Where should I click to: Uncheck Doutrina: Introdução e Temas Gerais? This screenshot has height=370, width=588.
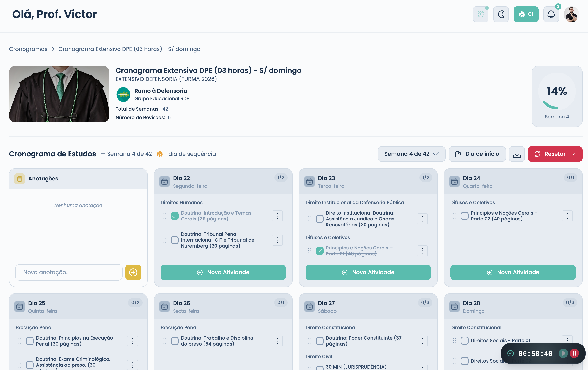tap(175, 216)
